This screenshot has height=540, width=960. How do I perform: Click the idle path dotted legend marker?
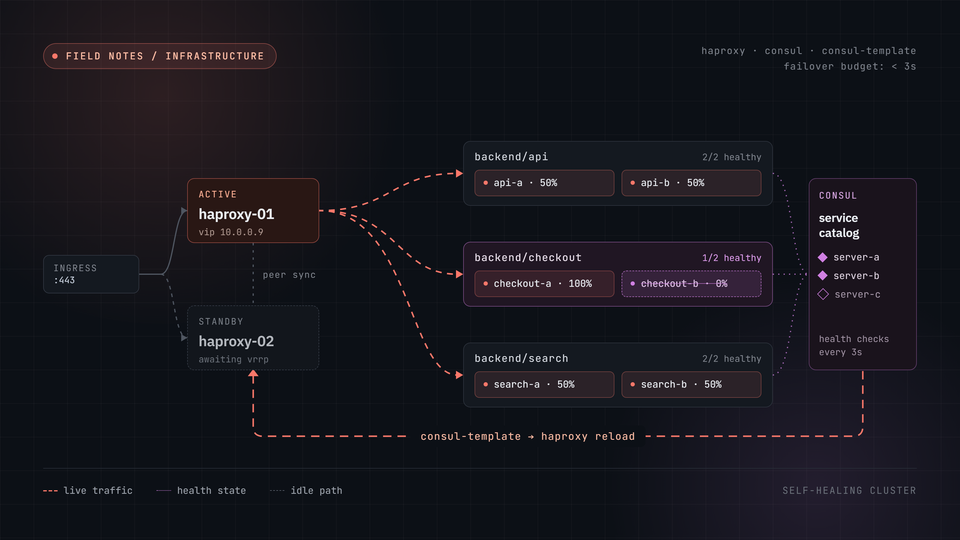pyautogui.click(x=277, y=491)
